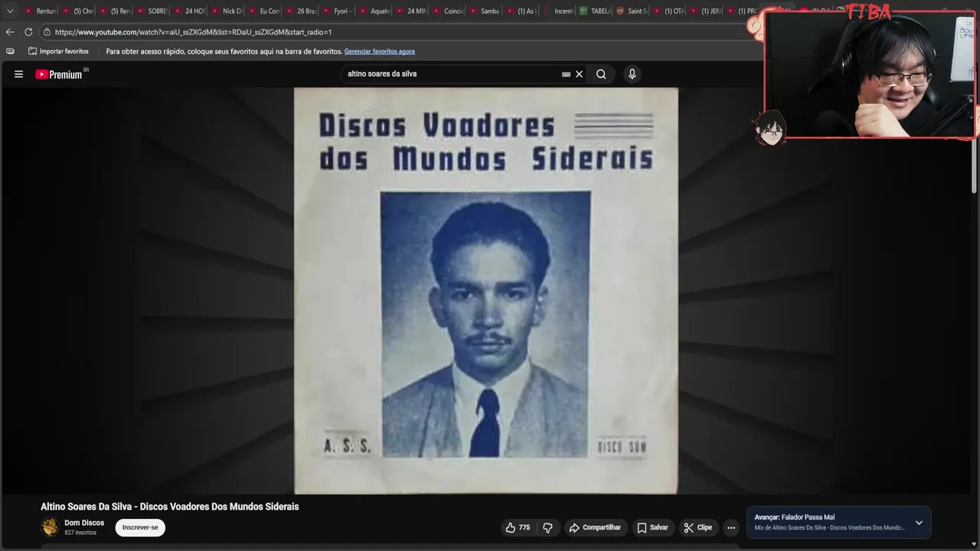This screenshot has width=980, height=551.
Task: Open the YouTube hamburger guide menu
Action: tap(18, 74)
